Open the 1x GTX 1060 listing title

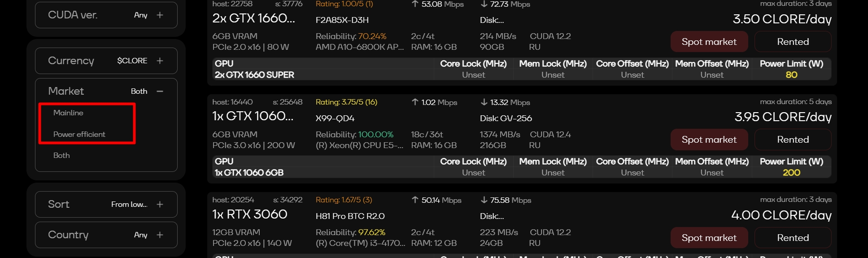click(x=253, y=116)
